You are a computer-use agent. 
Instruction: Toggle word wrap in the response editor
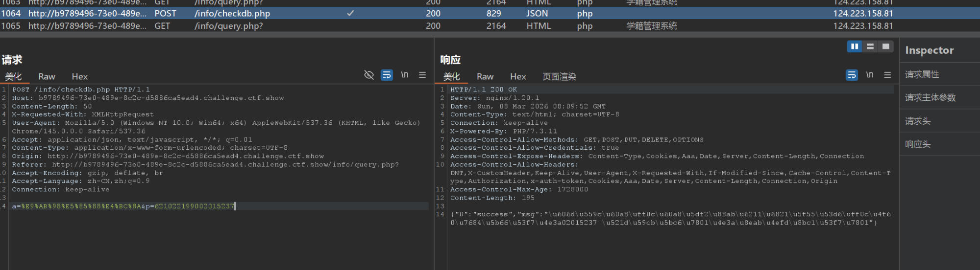coord(852,75)
